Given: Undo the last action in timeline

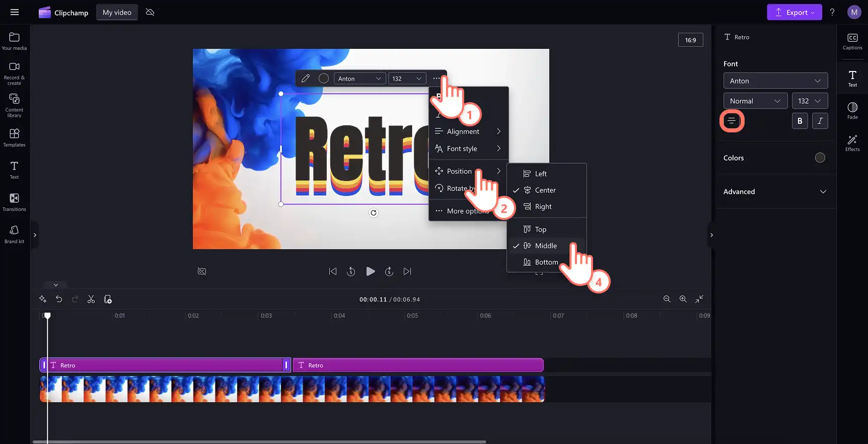Looking at the screenshot, I should click(59, 300).
